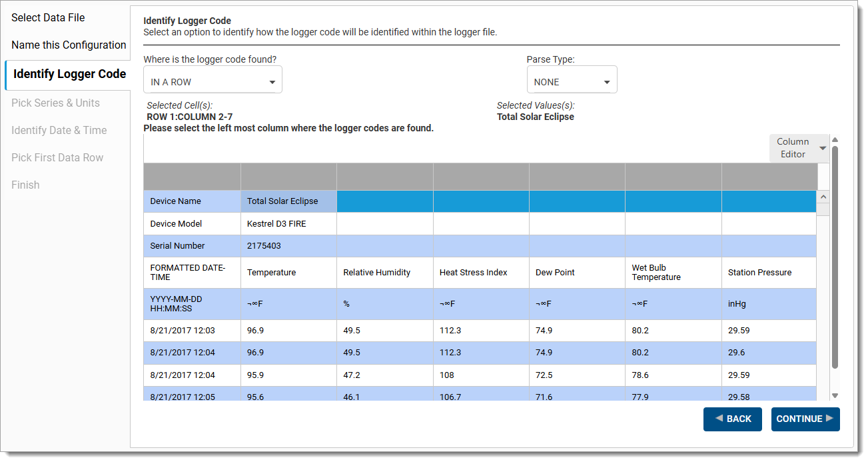Select the "8/21/2017 12:03" timestamp cell

click(x=192, y=330)
